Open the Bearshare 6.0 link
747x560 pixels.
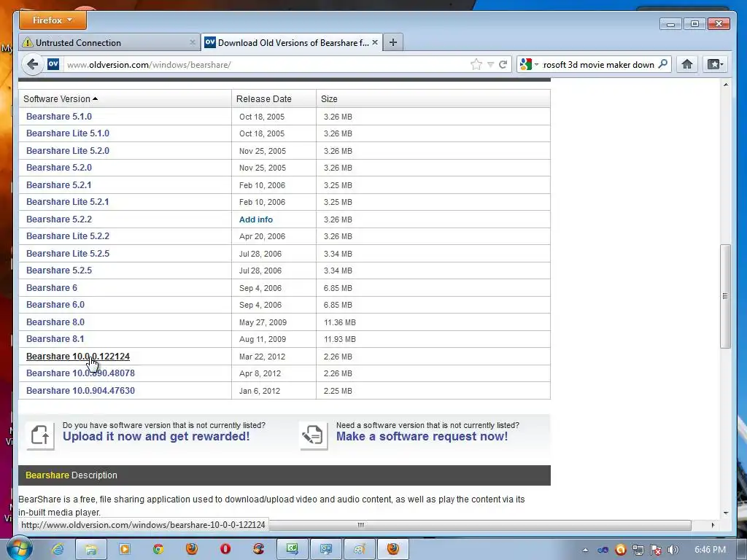[x=55, y=305]
